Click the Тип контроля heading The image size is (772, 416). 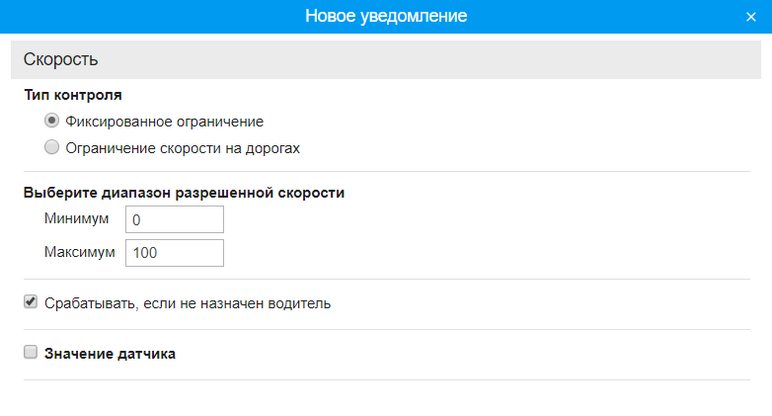[x=73, y=96]
